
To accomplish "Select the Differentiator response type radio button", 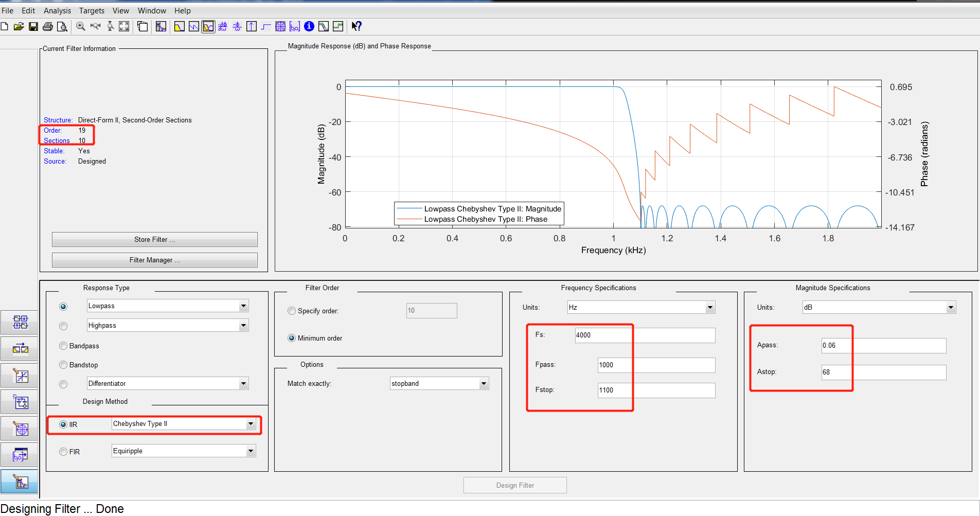I will tap(63, 384).
